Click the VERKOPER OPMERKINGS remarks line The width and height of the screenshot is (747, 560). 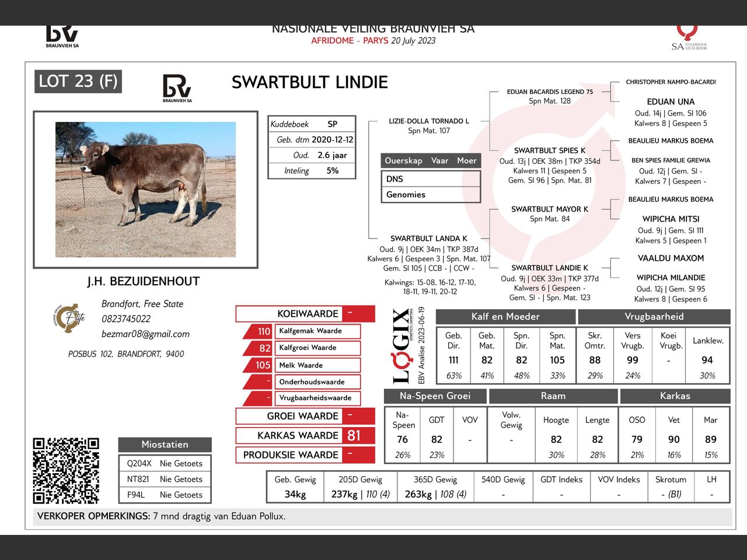pyautogui.click(x=382, y=516)
